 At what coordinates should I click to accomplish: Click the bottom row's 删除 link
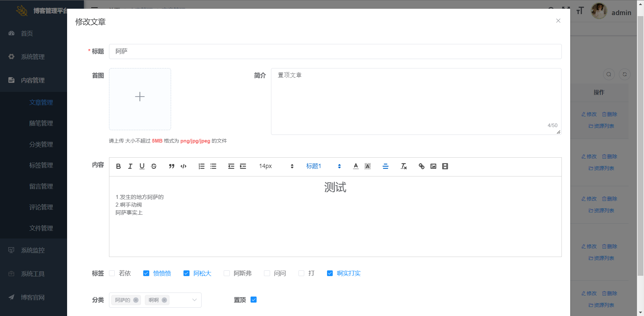pyautogui.click(x=609, y=294)
